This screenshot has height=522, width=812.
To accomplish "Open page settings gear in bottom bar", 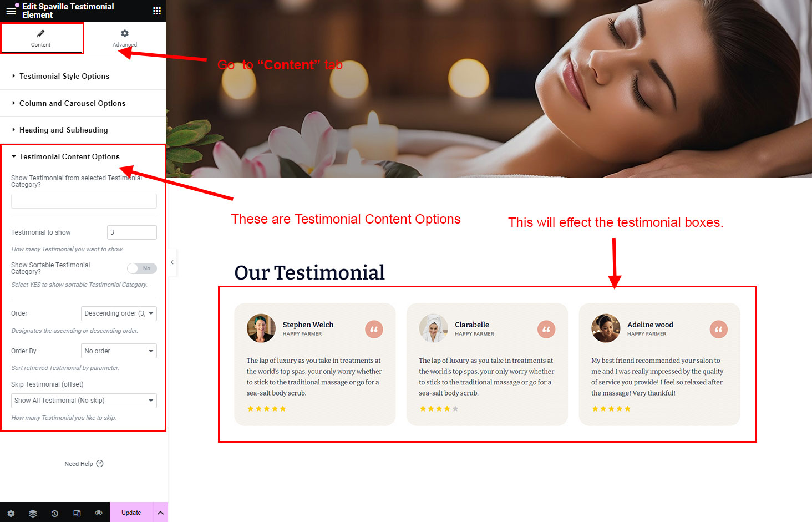I will [11, 513].
